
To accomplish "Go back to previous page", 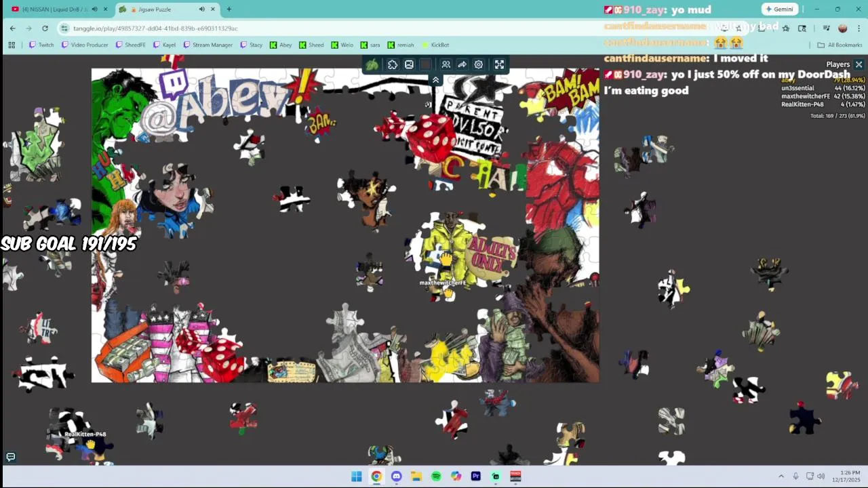I will [12, 28].
